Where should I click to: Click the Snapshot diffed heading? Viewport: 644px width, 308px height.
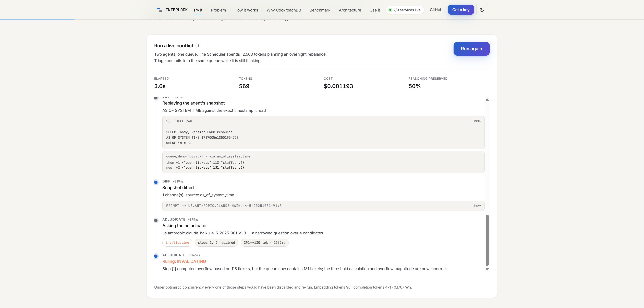tap(178, 188)
